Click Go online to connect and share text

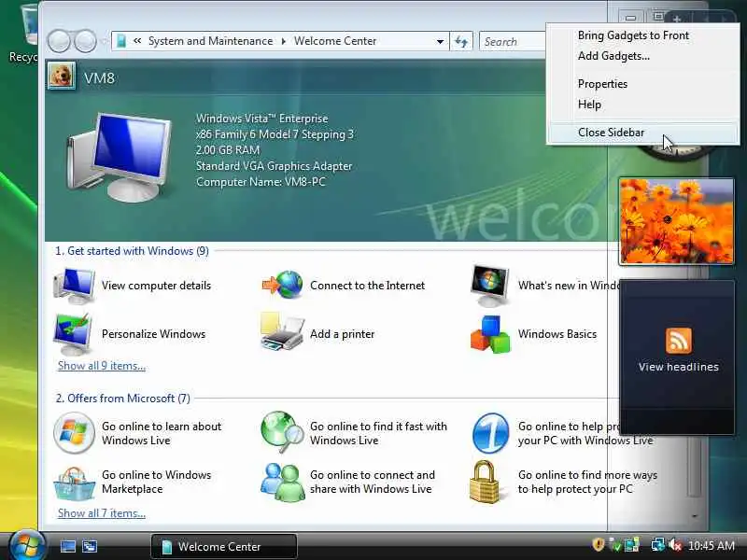point(373,482)
